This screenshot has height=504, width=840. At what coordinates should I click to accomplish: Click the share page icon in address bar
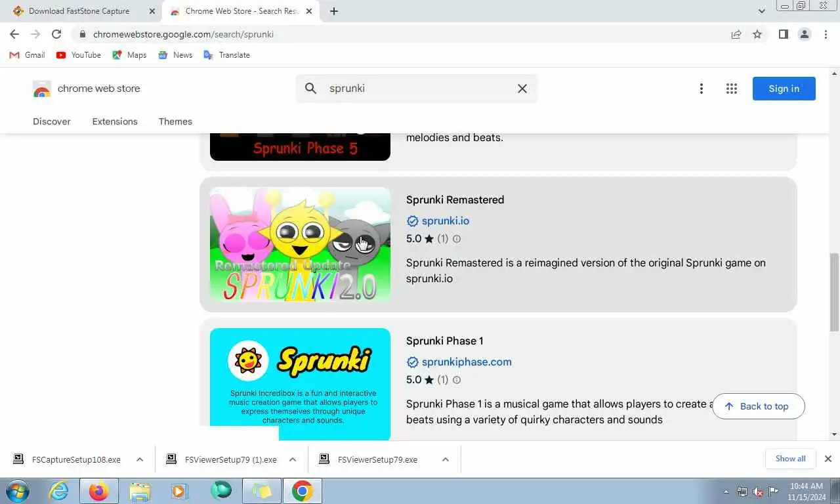pyautogui.click(x=736, y=34)
